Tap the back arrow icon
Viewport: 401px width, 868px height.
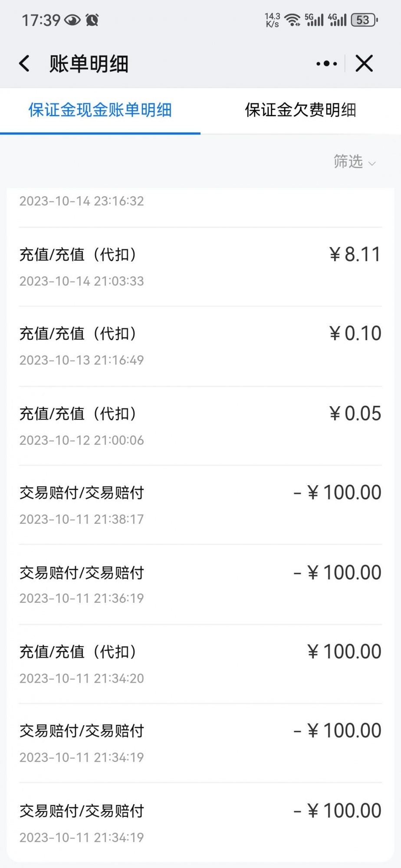(25, 63)
